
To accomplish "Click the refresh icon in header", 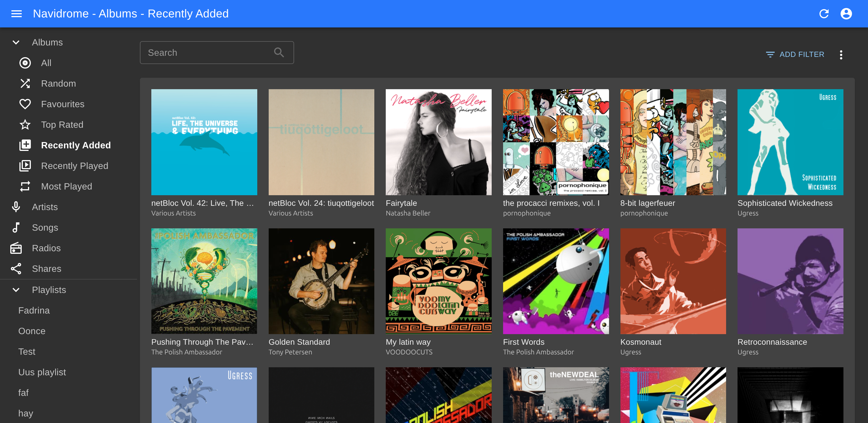I will (823, 14).
